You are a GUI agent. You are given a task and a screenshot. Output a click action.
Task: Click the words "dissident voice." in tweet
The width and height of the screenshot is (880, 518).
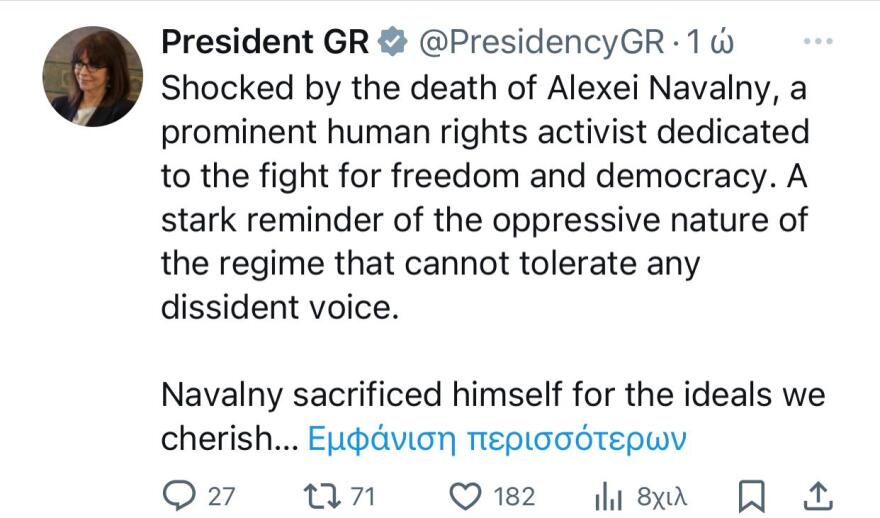tap(279, 307)
